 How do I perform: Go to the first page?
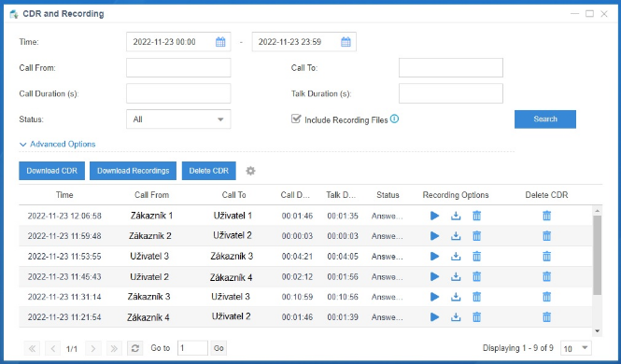pyautogui.click(x=32, y=348)
